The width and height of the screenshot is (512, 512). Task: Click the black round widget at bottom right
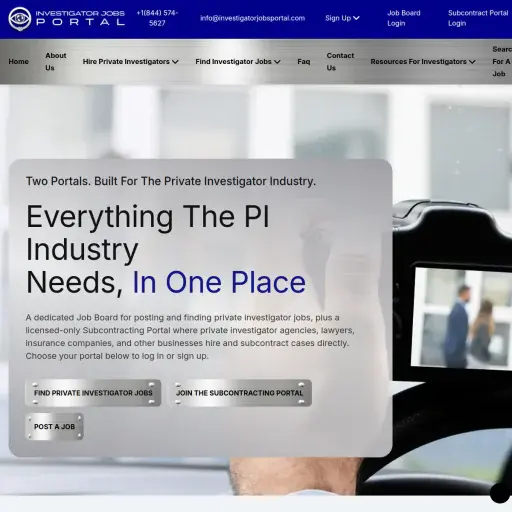point(500,492)
